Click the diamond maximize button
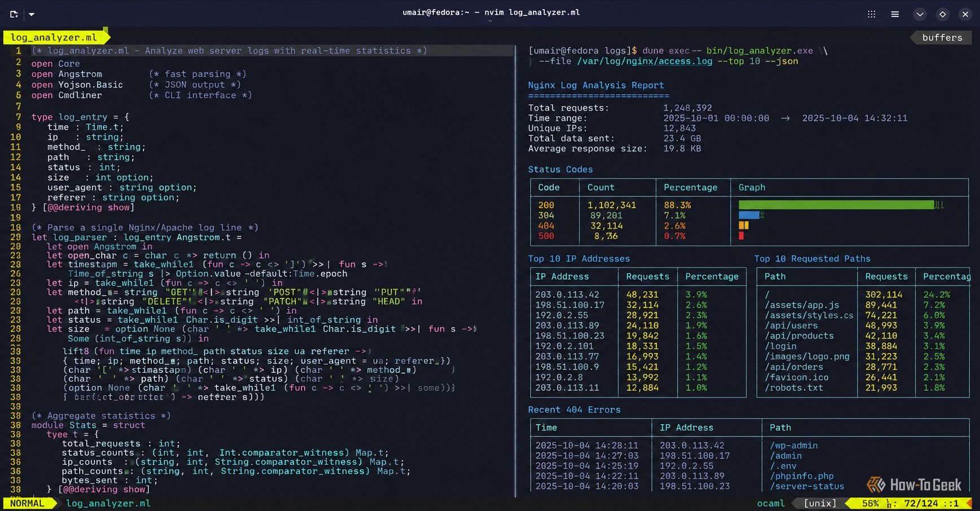 tap(943, 14)
